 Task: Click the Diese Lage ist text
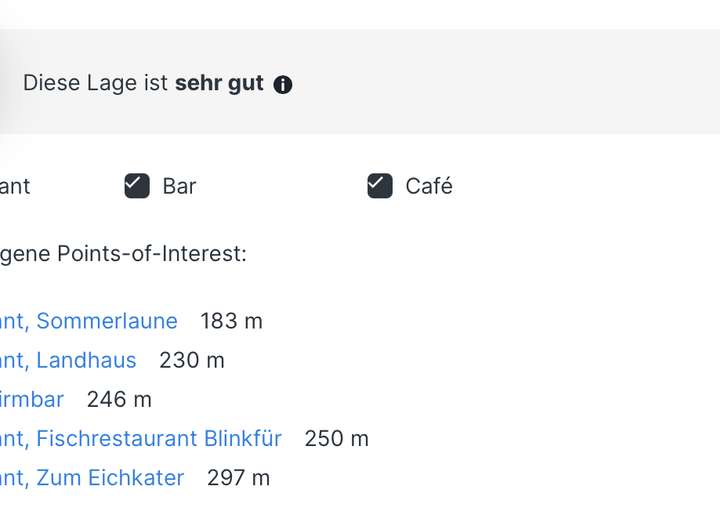[x=96, y=83]
